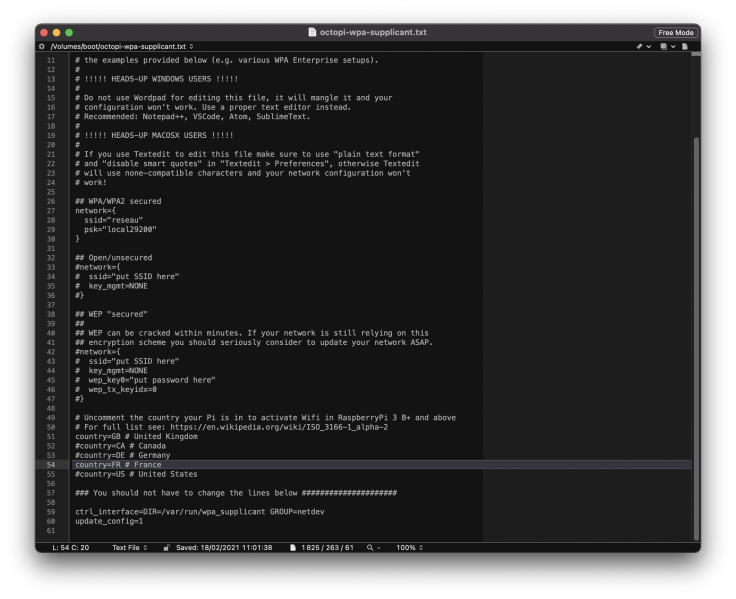Click the pencil markers icon in navigation bar
The width and height of the screenshot is (736, 599).
point(639,46)
